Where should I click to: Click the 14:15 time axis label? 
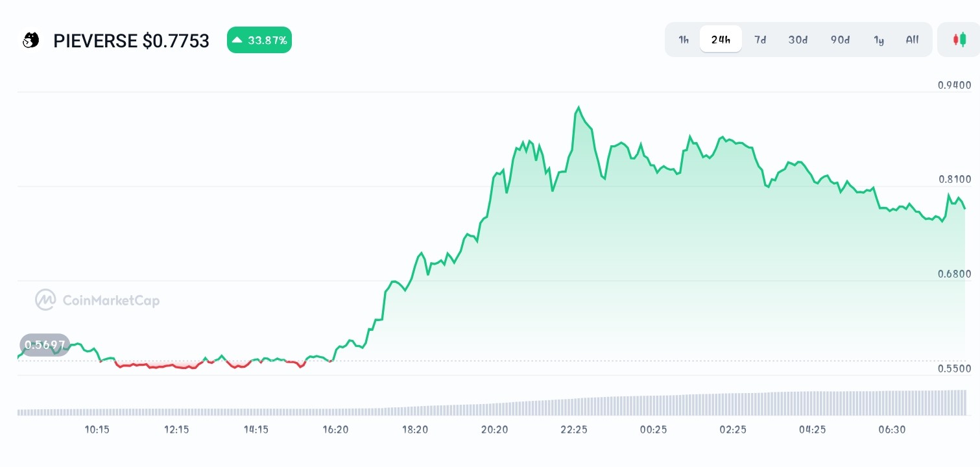(256, 429)
